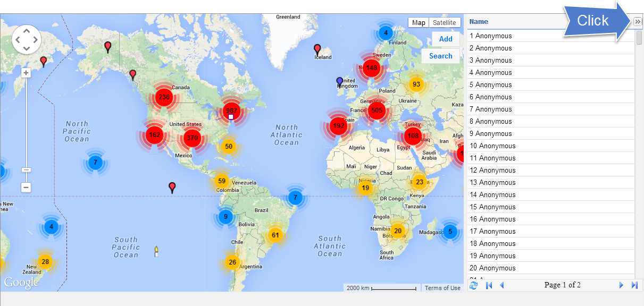Refresh the name list
644x306 pixels.
point(473,285)
